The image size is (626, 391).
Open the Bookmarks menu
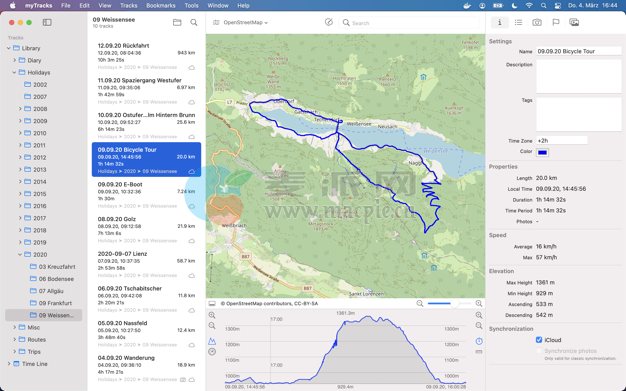(160, 6)
